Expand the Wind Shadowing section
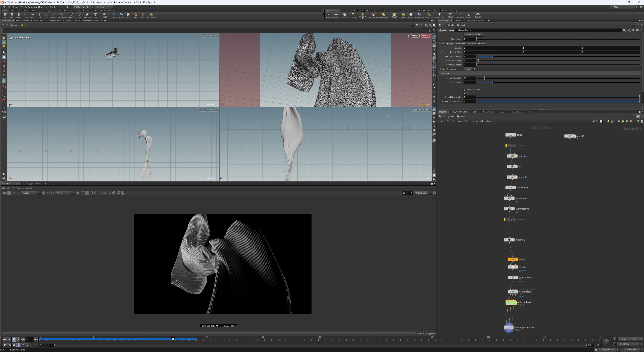 point(441,69)
